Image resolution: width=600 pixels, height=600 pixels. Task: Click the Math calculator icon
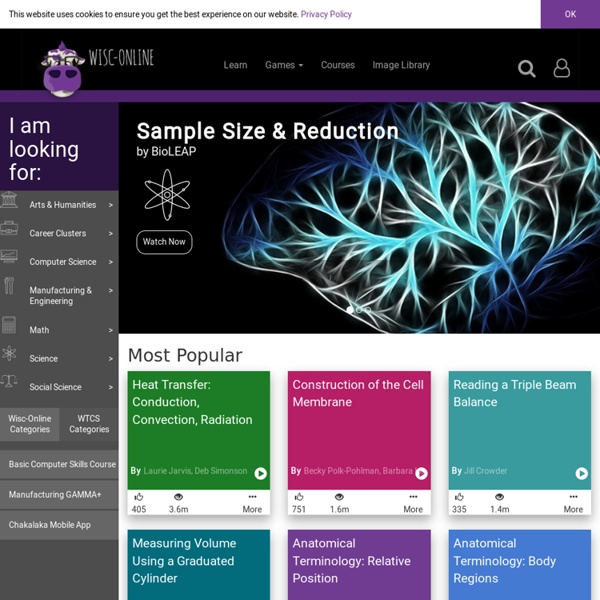tap(9, 325)
